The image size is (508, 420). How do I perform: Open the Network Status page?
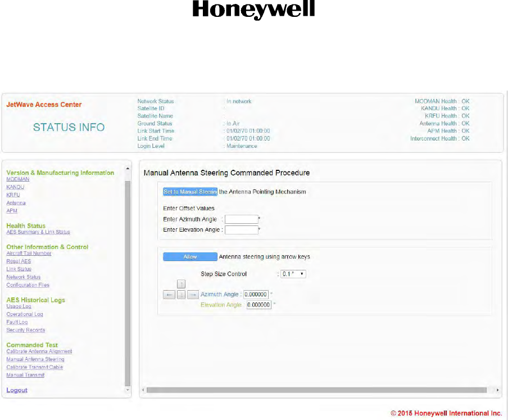tap(24, 277)
